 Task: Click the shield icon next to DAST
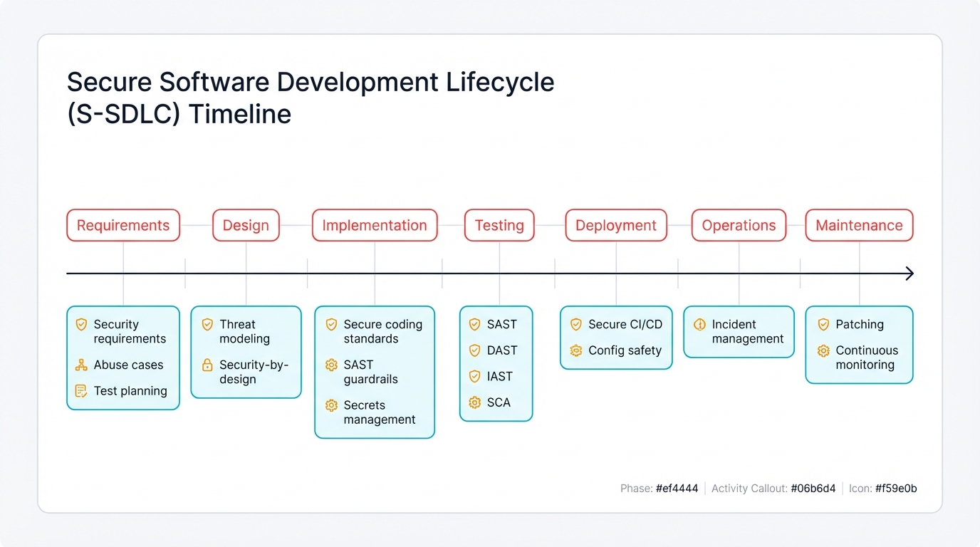474,350
